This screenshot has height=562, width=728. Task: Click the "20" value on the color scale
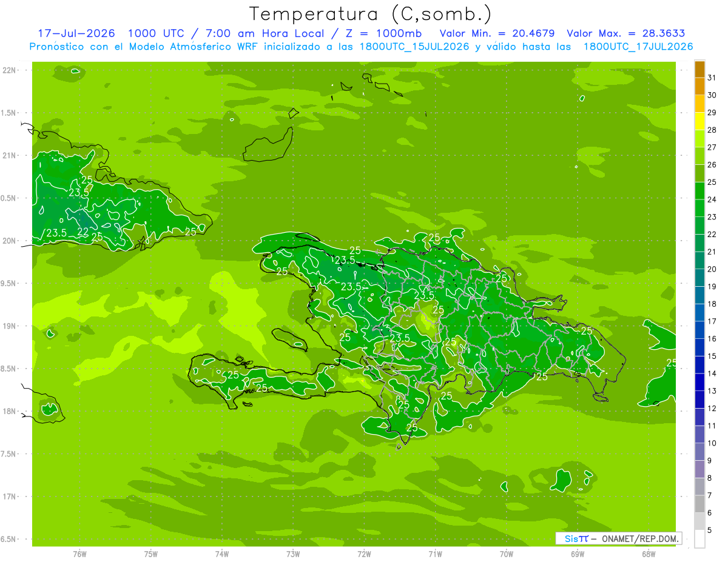point(712,269)
